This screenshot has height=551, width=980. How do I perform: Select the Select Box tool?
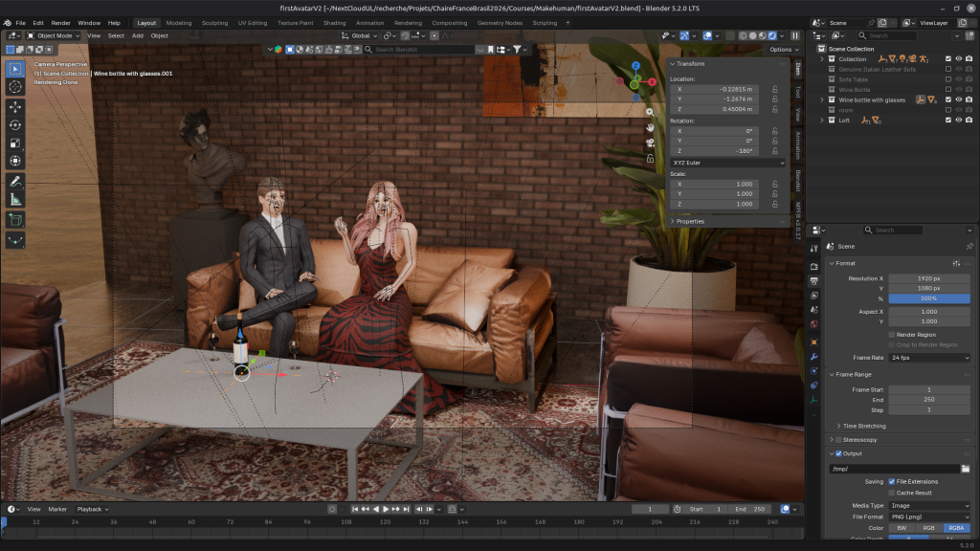coord(15,69)
